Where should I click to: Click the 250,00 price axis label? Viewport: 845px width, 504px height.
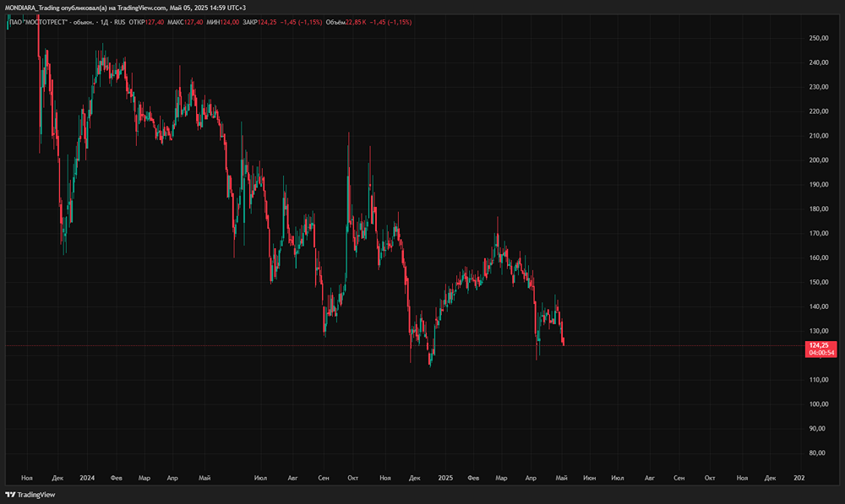(819, 38)
